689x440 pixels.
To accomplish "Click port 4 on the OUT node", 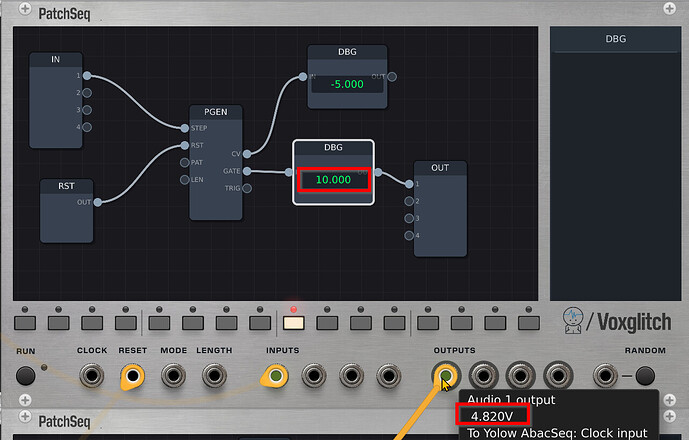I will tap(409, 235).
